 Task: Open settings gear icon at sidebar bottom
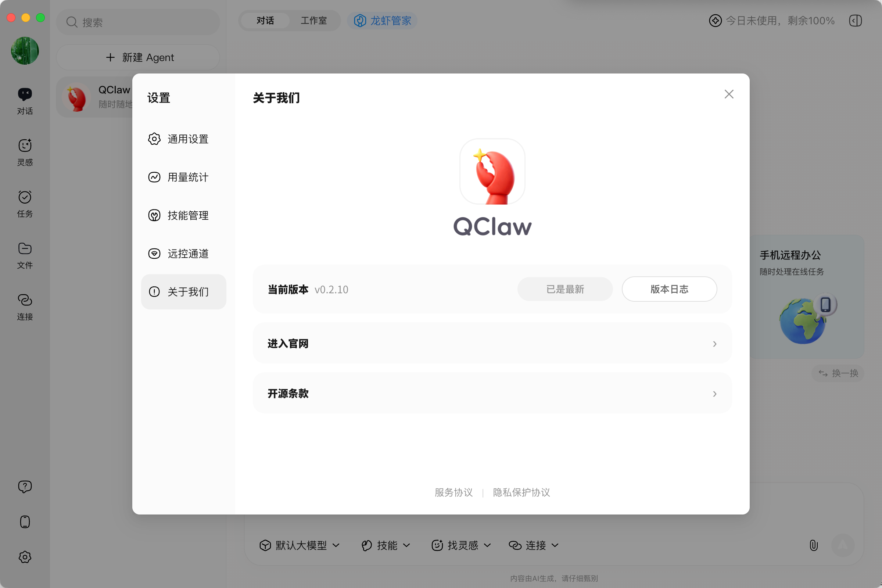coord(25,557)
